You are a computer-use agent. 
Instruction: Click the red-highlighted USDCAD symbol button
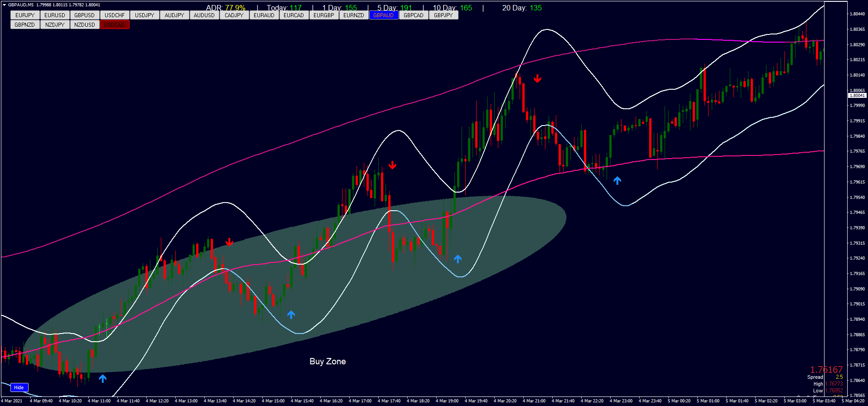point(115,25)
